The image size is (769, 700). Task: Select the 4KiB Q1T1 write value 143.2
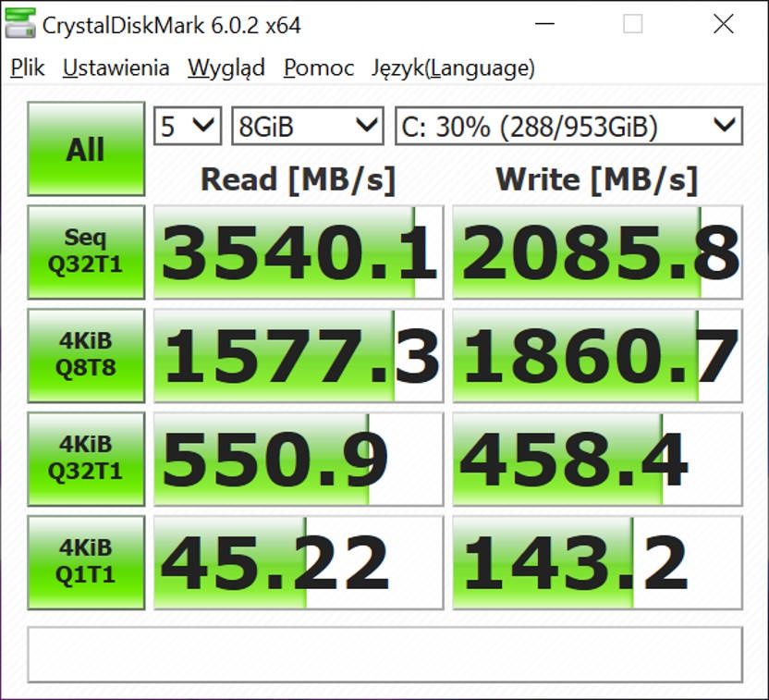tap(597, 562)
